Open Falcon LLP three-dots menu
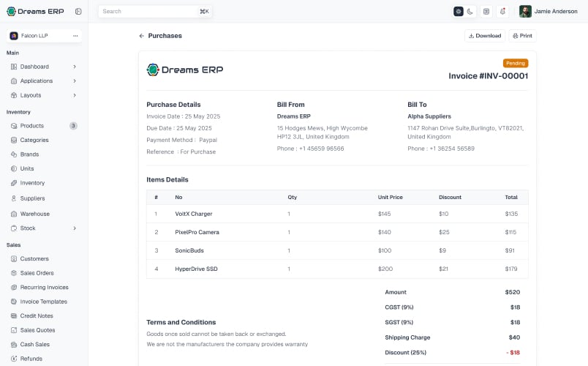The width and height of the screenshot is (588, 366). [75, 36]
